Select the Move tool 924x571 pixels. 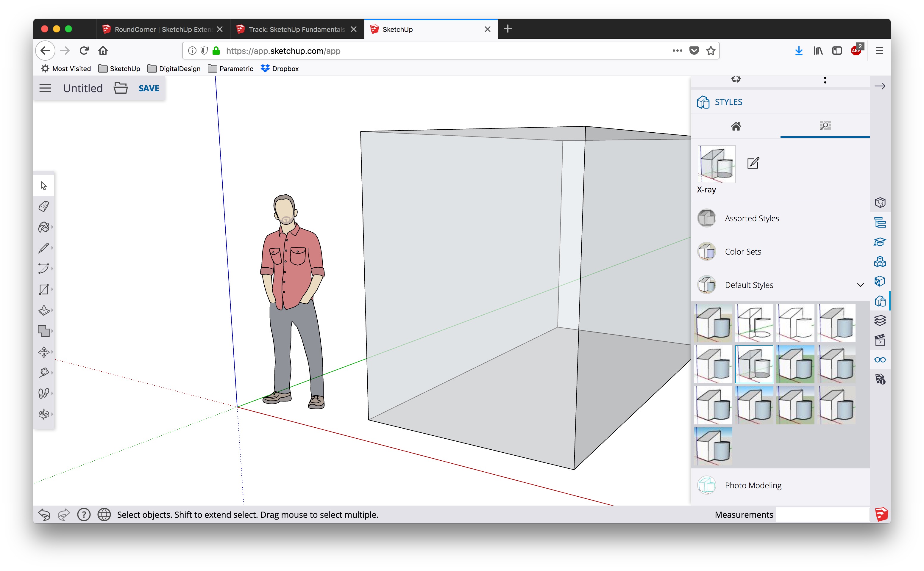[44, 352]
